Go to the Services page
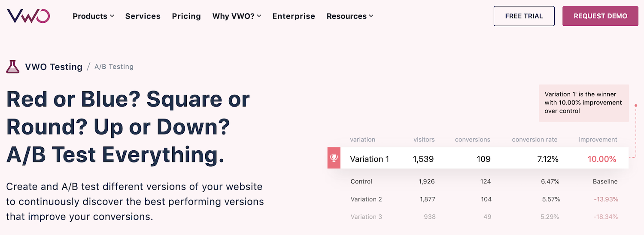644x235 pixels. [x=143, y=16]
